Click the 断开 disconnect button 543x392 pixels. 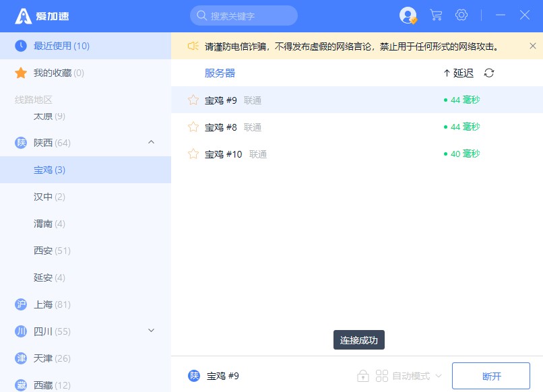coord(491,376)
